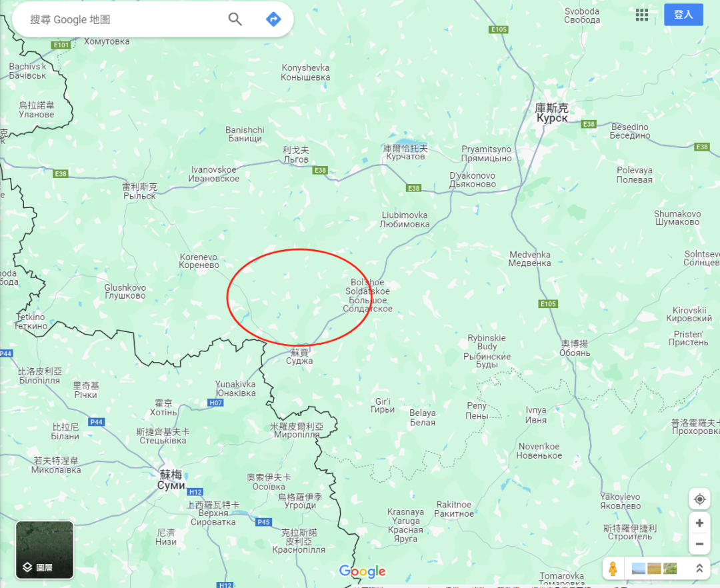Click the search magnifier icon

tap(235, 19)
